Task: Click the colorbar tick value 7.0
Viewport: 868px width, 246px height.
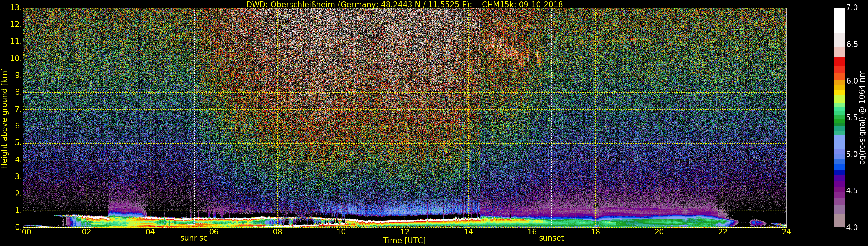Action: (852, 8)
